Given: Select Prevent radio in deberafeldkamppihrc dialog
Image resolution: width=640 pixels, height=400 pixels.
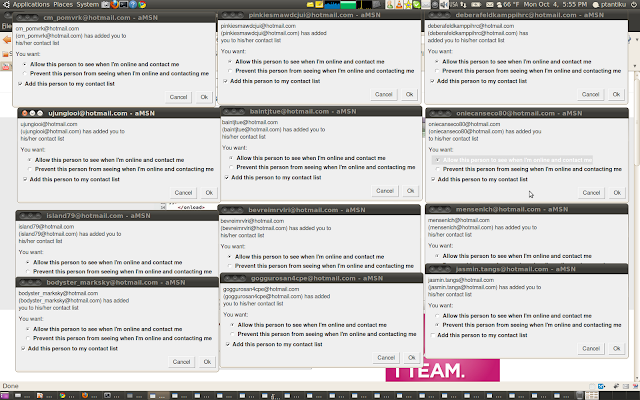Looking at the screenshot, I should point(437,71).
